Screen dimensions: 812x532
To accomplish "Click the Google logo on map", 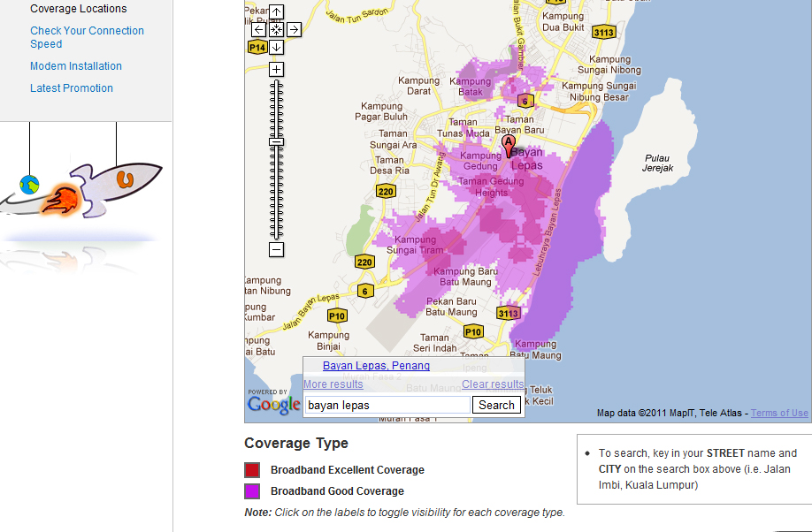I will [273, 406].
